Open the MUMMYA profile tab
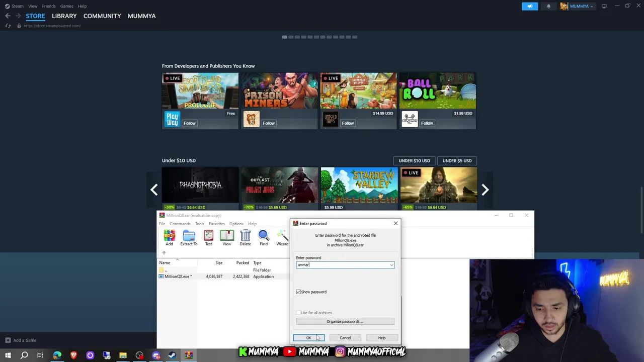The height and width of the screenshot is (362, 644). click(141, 16)
